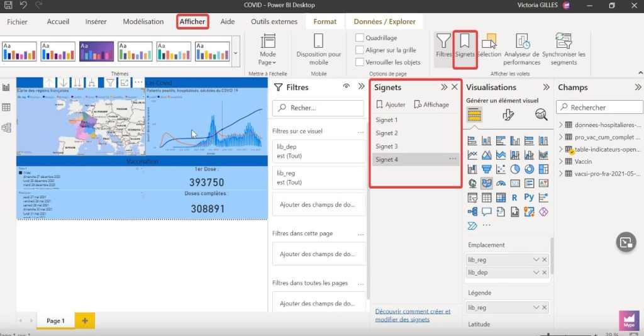Close the Signets pane with X
The height and width of the screenshot is (336, 644).
coord(454,87)
